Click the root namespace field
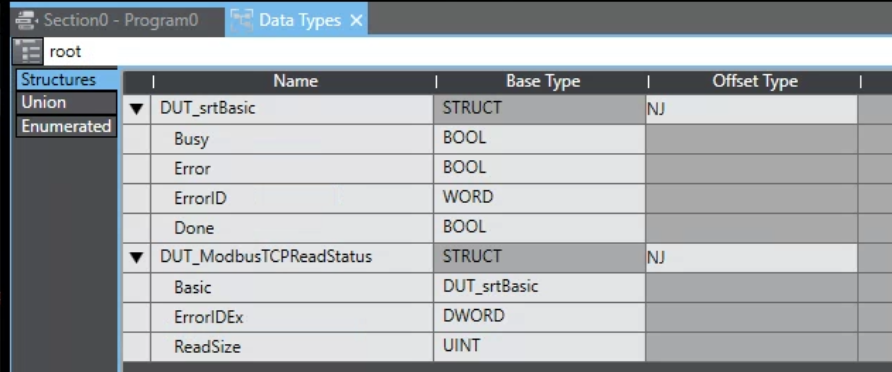Screen dimensions: 892x372 click(466, 52)
